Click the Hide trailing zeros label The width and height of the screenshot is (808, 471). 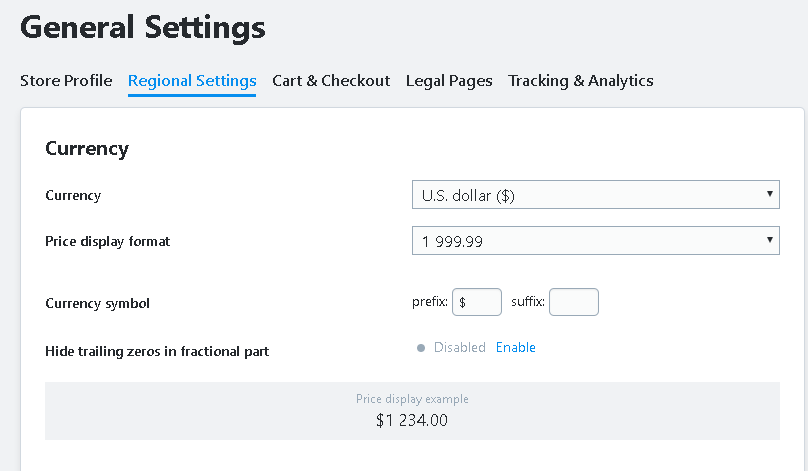click(157, 351)
